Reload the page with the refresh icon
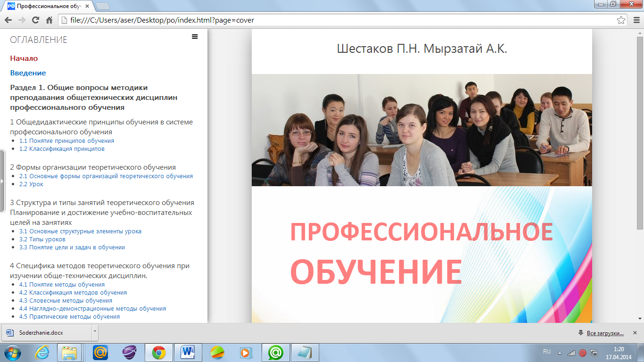 coord(35,20)
